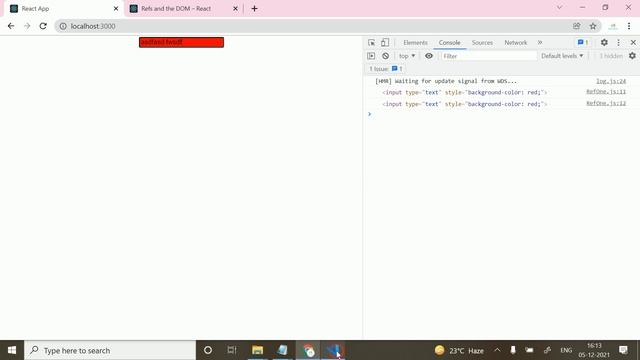
Task: View site information icon in address bar
Action: (63, 26)
